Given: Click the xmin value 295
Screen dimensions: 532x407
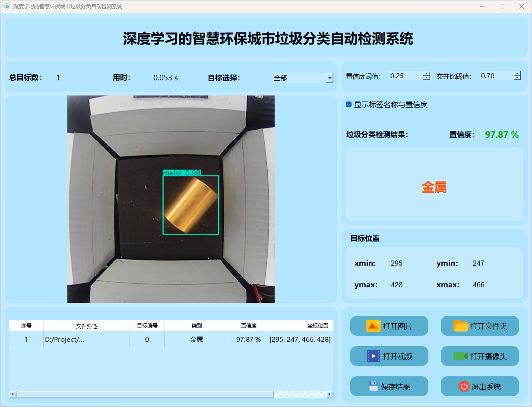Looking at the screenshot, I should pyautogui.click(x=396, y=263).
